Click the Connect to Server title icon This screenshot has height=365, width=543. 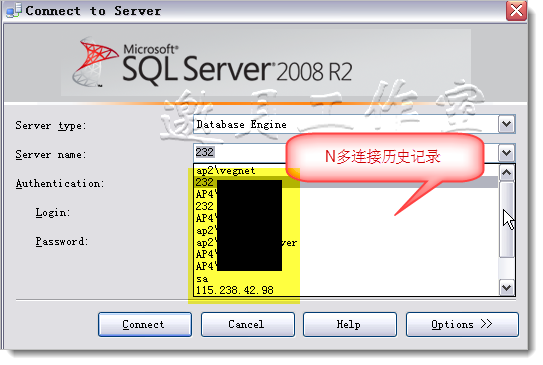pyautogui.click(x=14, y=11)
